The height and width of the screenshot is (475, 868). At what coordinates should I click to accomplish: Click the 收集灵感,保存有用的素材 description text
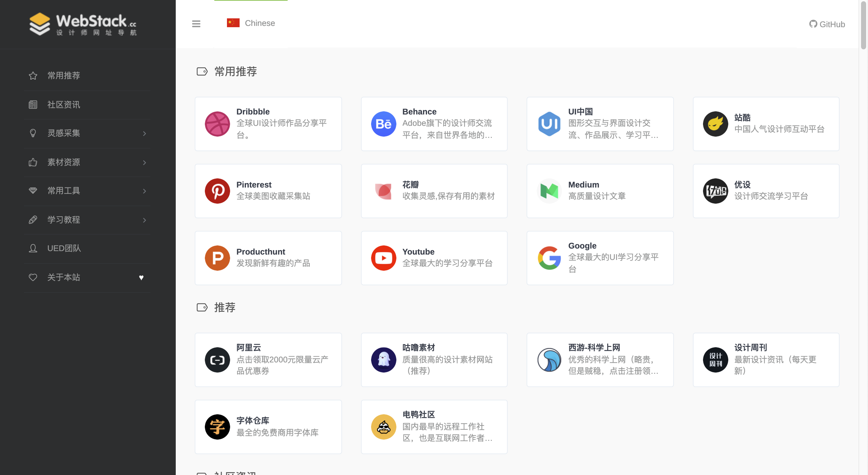pyautogui.click(x=449, y=196)
